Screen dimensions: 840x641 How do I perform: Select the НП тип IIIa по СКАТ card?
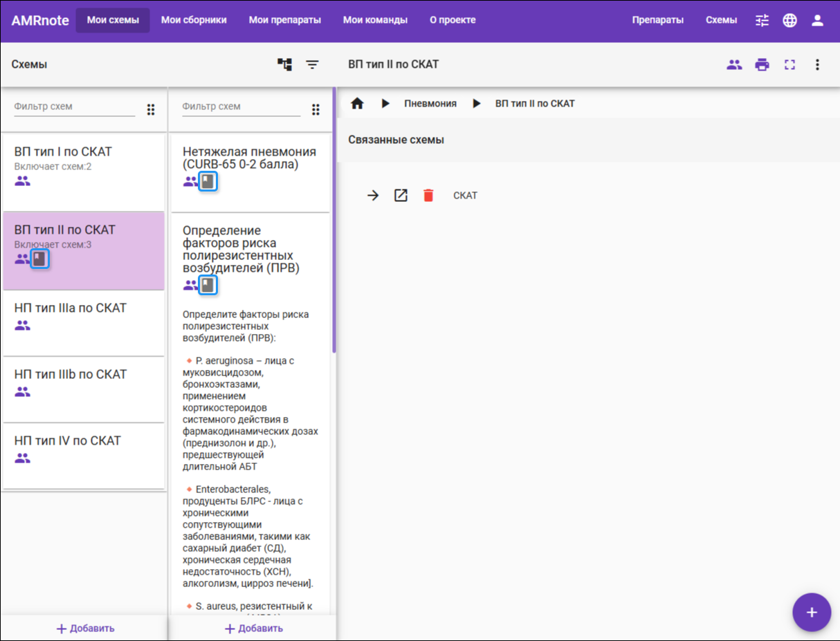[84, 324]
